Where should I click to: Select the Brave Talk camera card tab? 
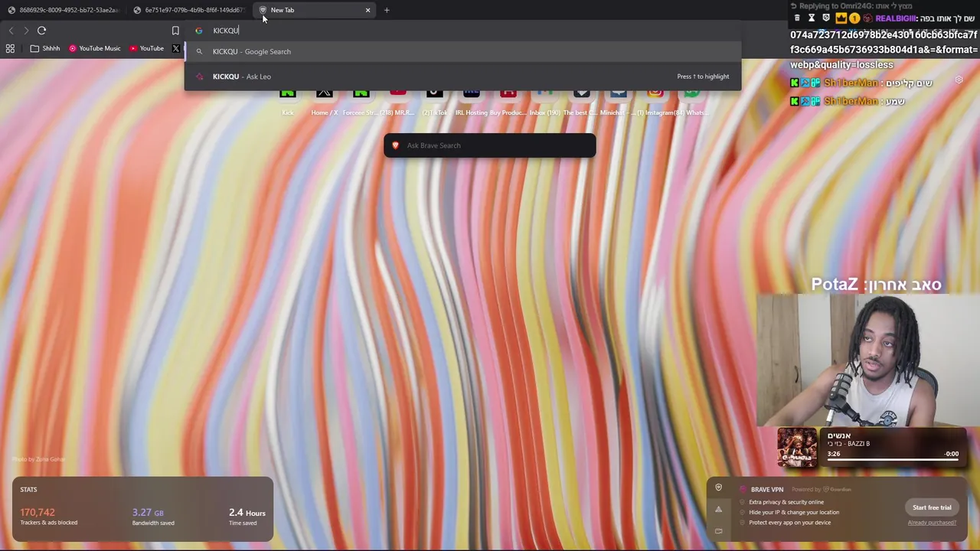tap(718, 530)
